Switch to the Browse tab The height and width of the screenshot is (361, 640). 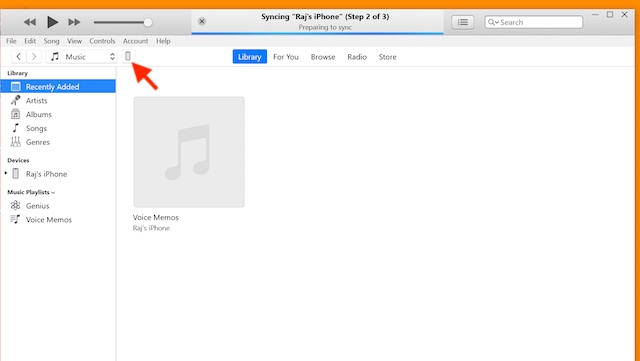pos(323,57)
